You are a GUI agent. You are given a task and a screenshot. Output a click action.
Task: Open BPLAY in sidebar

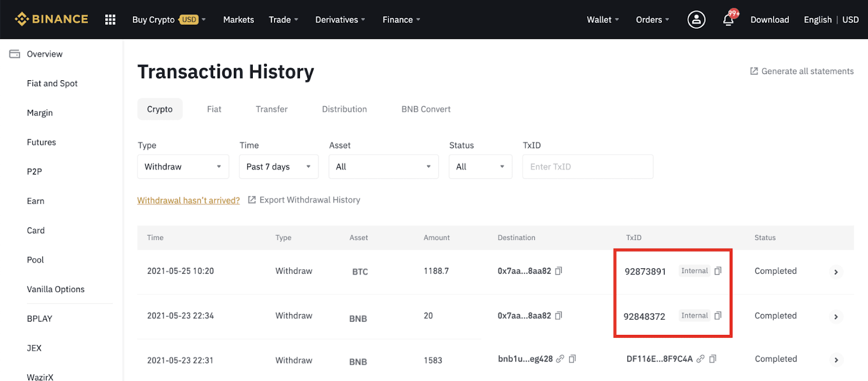(40, 319)
